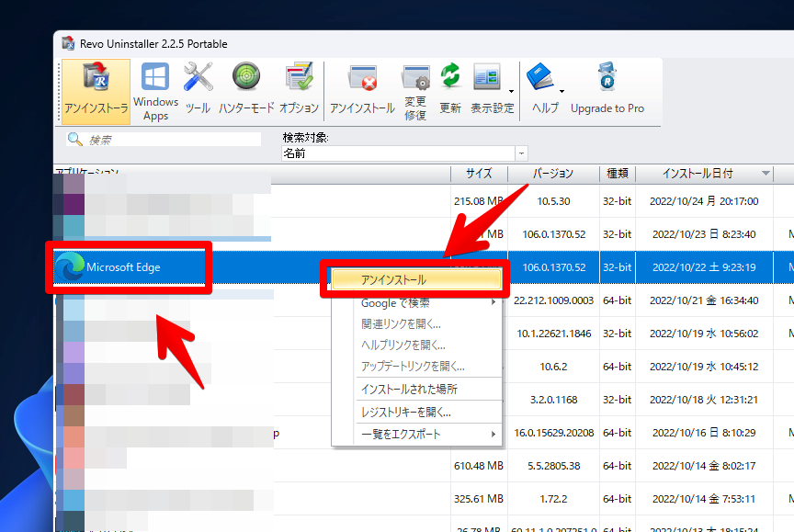Click date cell 2022/10/24 月 20:17:00
Image resolution: width=794 pixels, height=532 pixels.
(704, 201)
